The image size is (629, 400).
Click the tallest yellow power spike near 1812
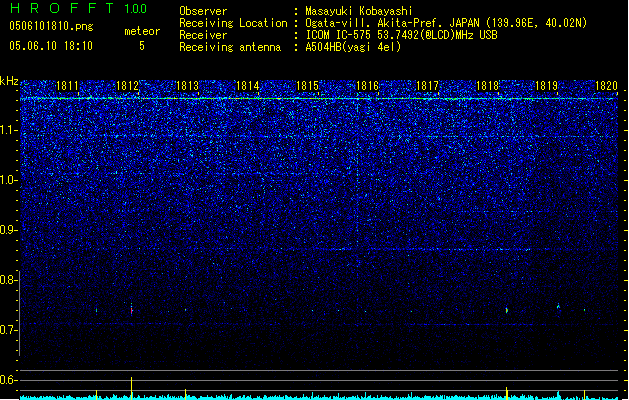tap(132, 387)
